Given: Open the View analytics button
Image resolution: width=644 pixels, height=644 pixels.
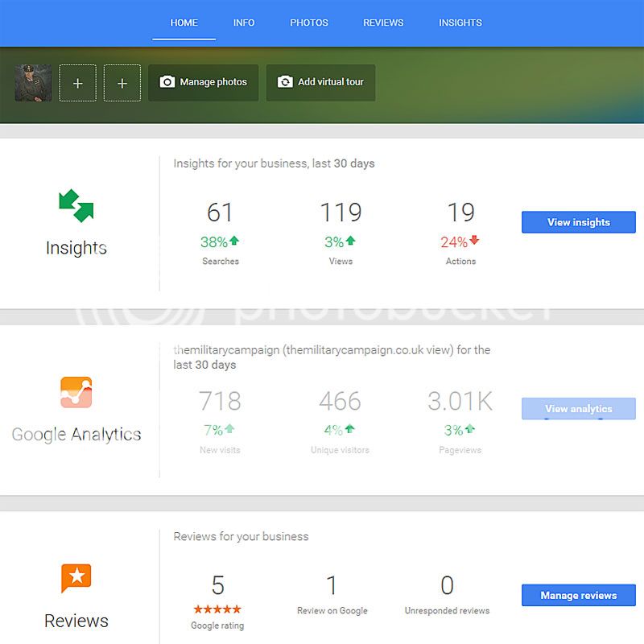Looking at the screenshot, I should tap(579, 409).
